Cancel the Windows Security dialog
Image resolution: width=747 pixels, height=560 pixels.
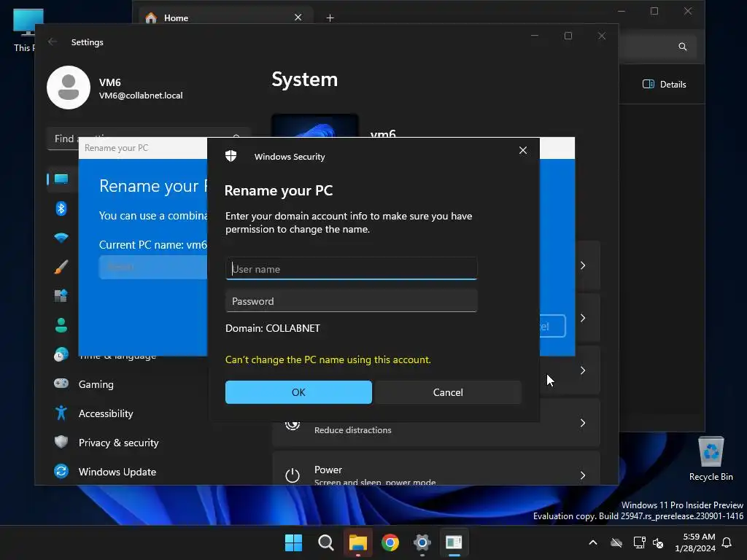click(448, 392)
